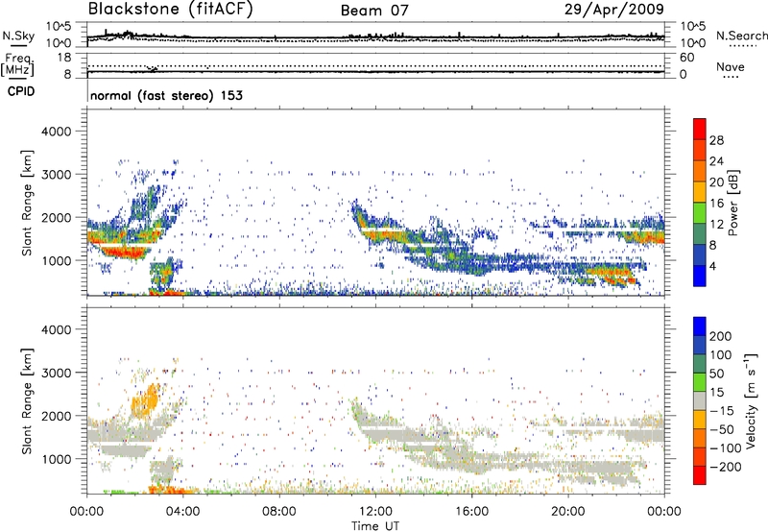This screenshot has height=532, width=768.
Task: Click the 'N.Sky' legend label
Action: [x=18, y=36]
